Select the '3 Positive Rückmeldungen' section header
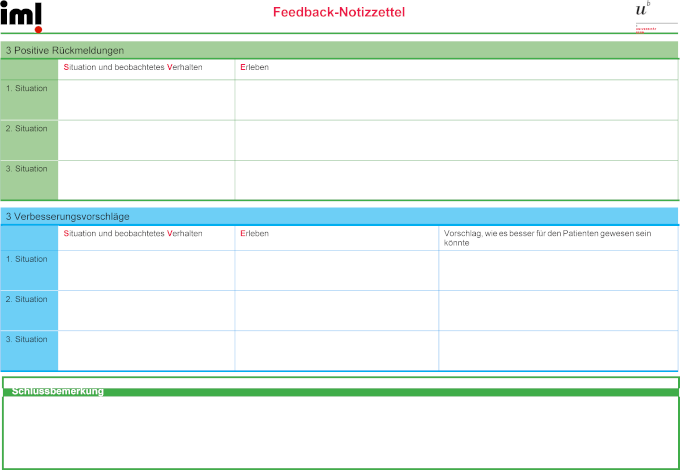680x470 pixels. [x=339, y=50]
